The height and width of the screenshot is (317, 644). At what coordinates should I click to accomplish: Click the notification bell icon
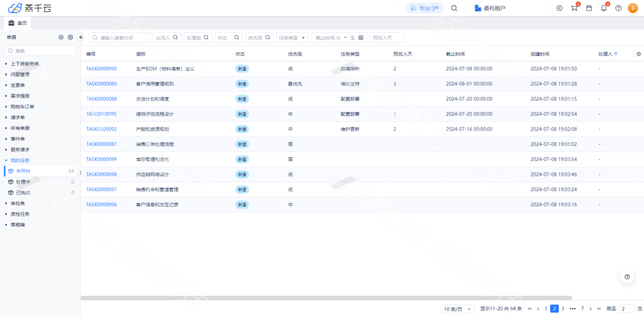[x=603, y=8]
